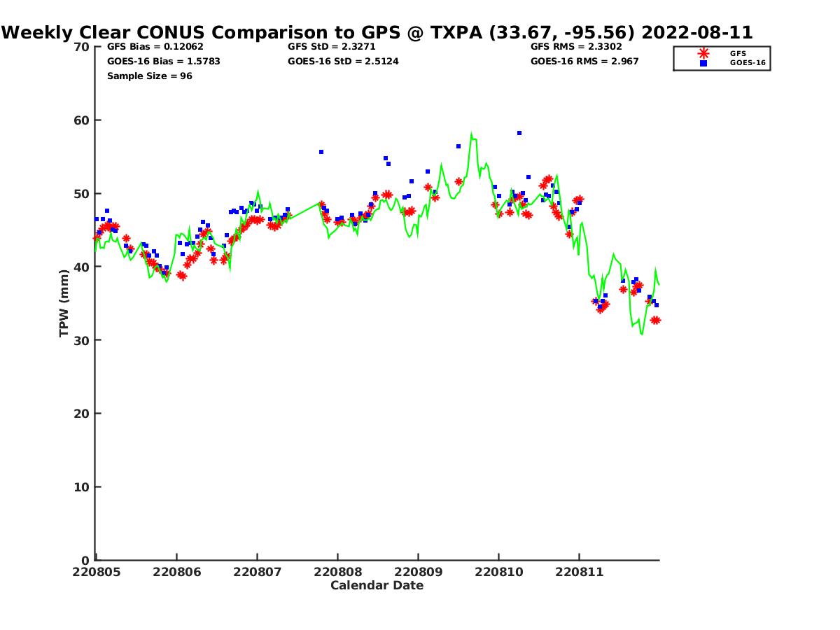Screen dimensions: 840x630
Task: Click the 220805 x-axis tick label
Action: coord(96,572)
